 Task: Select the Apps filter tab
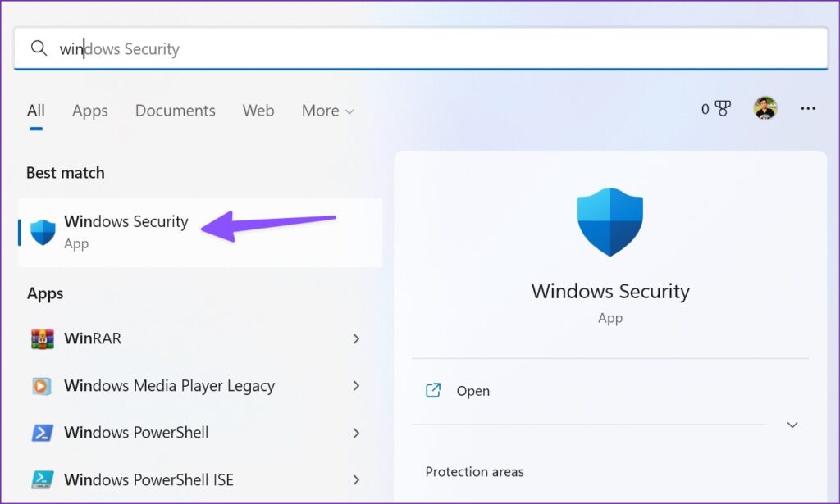tap(89, 111)
